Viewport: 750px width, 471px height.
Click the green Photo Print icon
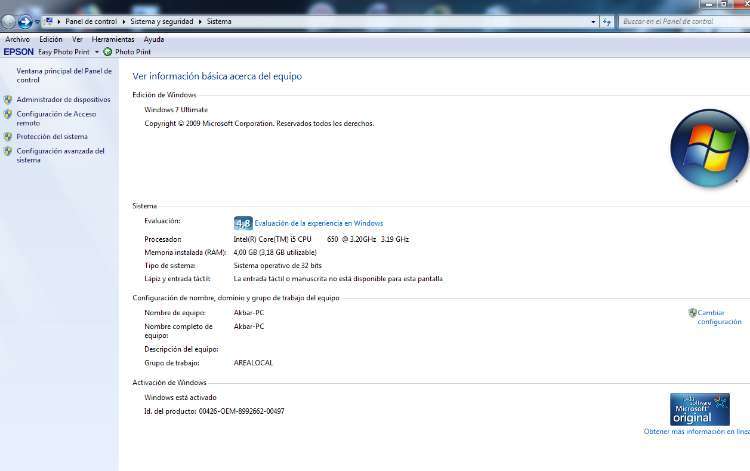coord(108,52)
